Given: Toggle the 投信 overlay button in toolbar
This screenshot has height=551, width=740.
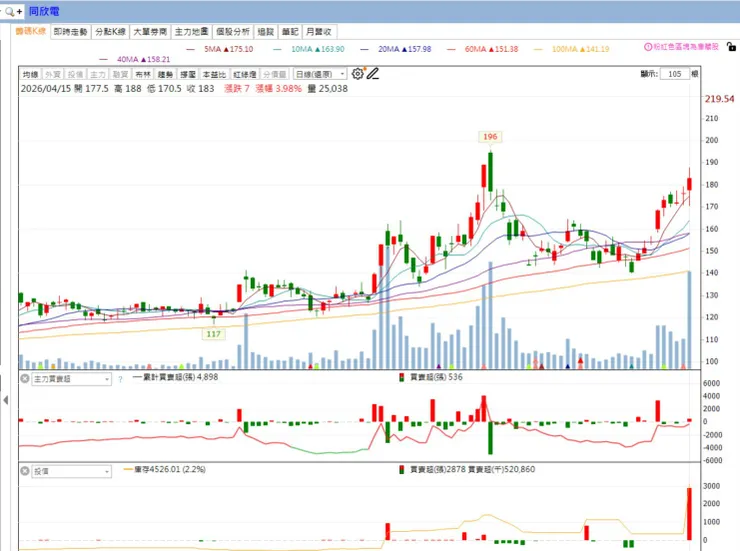Looking at the screenshot, I should (x=75, y=75).
